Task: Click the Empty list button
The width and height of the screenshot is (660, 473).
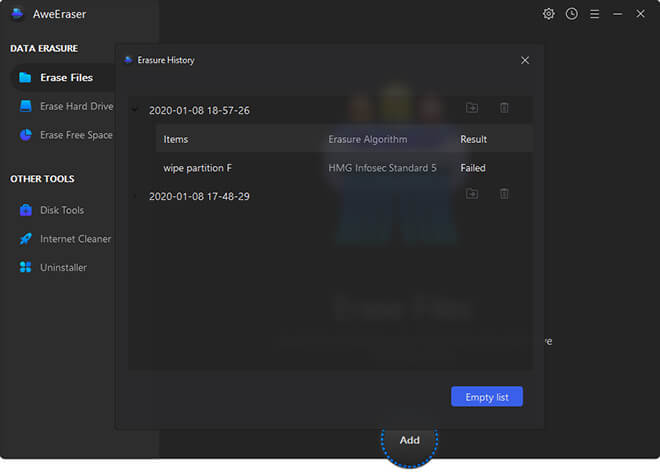Action: 487,396
